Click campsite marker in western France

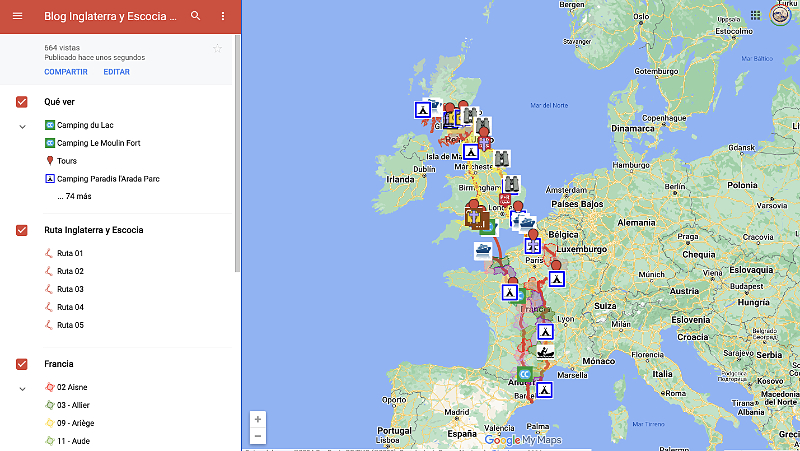click(x=509, y=293)
